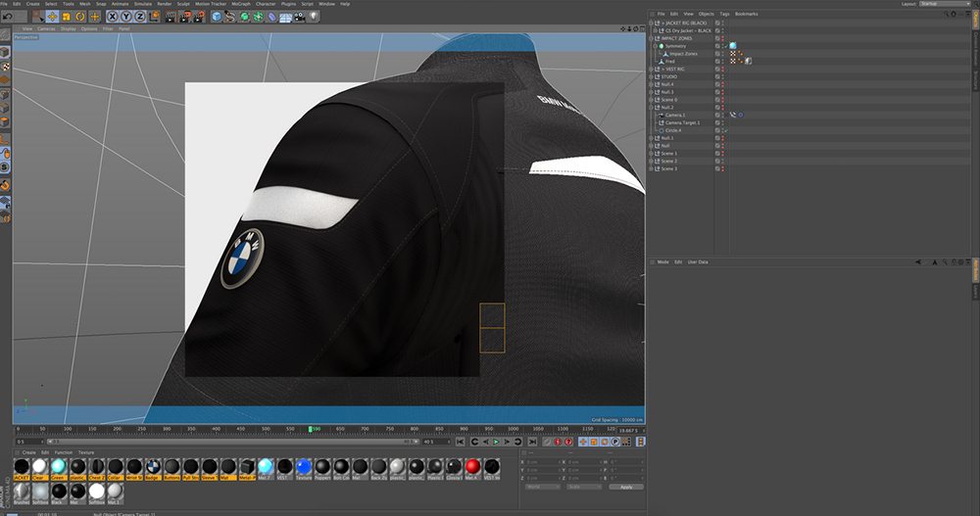Select the Camera Target.1 object
980x516 pixels.
point(682,123)
